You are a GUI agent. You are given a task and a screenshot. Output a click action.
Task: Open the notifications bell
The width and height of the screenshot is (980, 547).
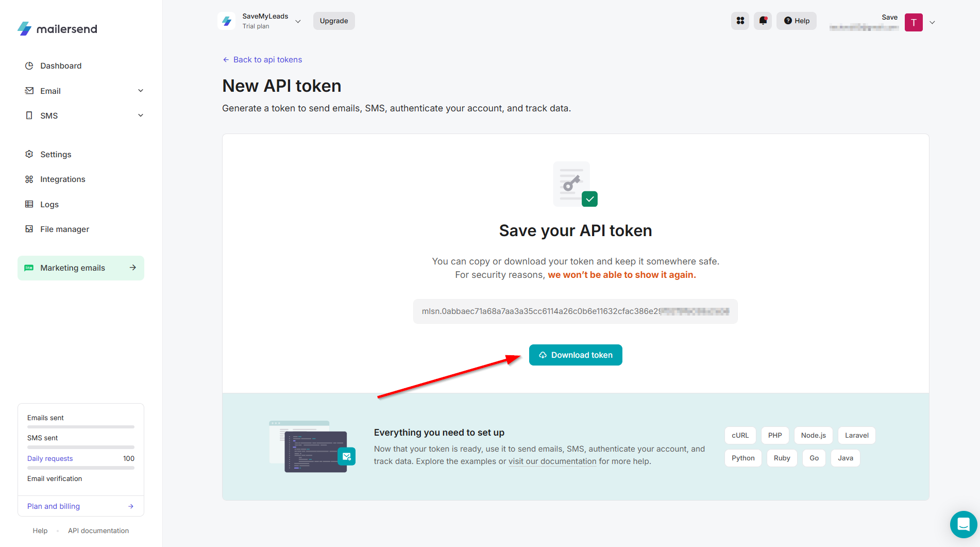763,21
